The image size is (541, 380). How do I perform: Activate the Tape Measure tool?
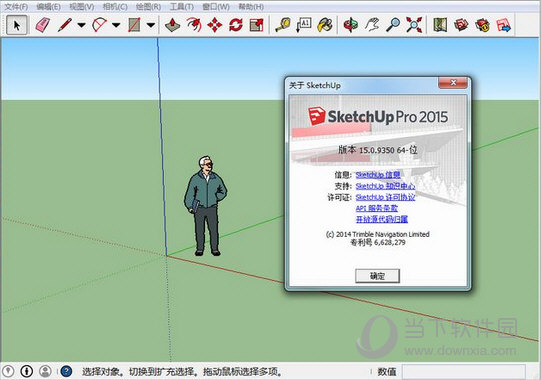pyautogui.click(x=283, y=25)
